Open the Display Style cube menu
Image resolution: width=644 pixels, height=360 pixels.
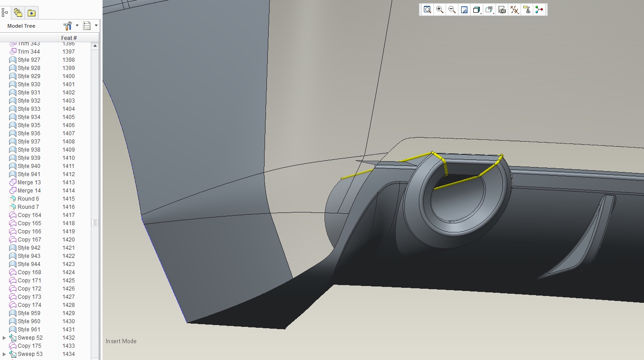coord(477,10)
